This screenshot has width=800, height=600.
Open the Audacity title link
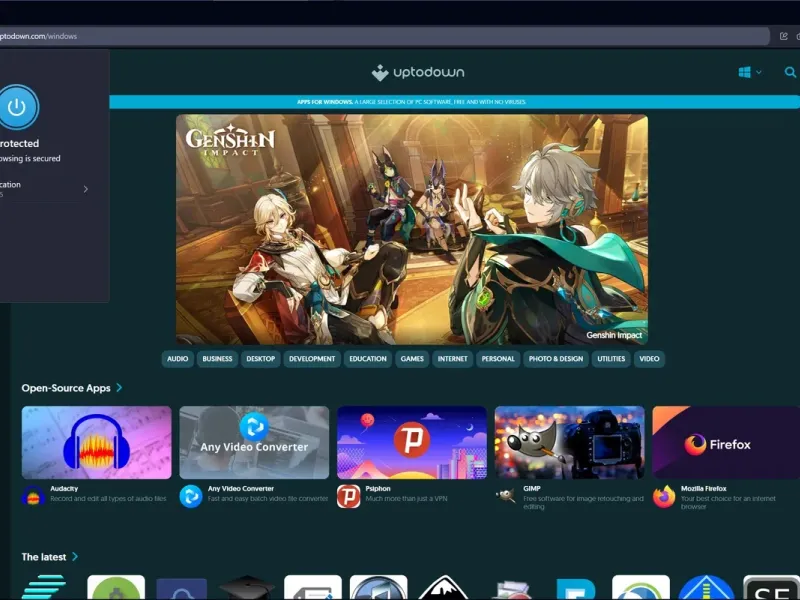point(64,489)
